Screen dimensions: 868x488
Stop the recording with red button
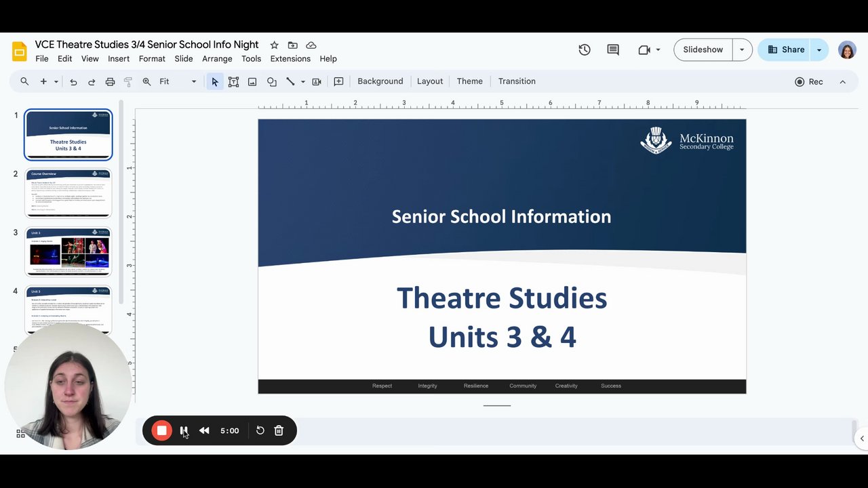[161, 430]
